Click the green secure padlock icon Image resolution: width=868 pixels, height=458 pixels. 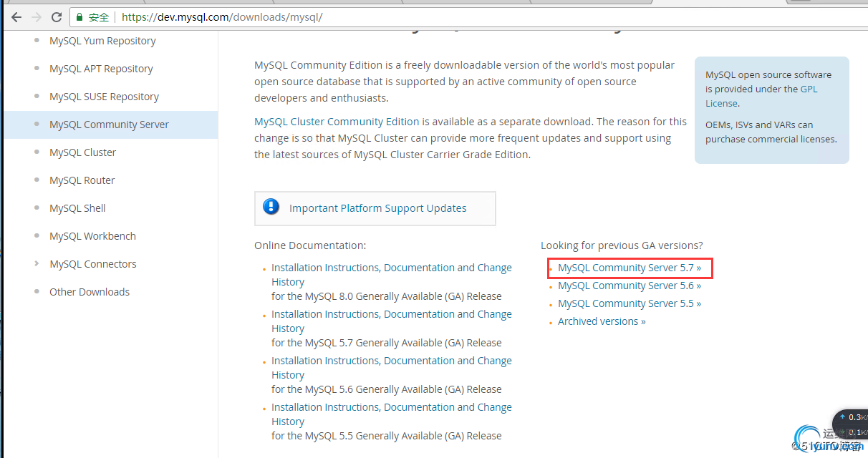tap(80, 17)
